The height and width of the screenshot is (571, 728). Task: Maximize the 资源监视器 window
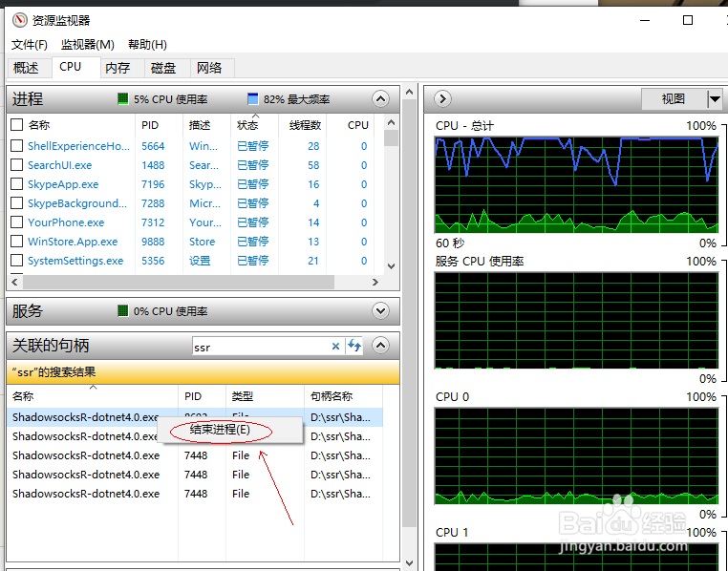[688, 20]
